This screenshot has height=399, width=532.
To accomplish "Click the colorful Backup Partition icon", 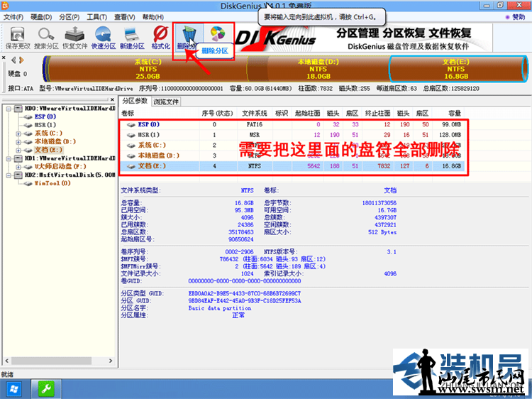I will coord(218,33).
